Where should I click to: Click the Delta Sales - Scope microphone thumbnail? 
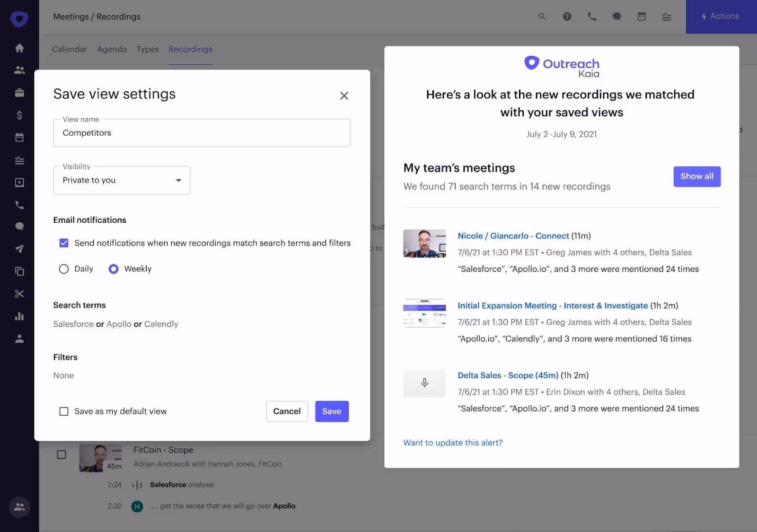click(424, 383)
